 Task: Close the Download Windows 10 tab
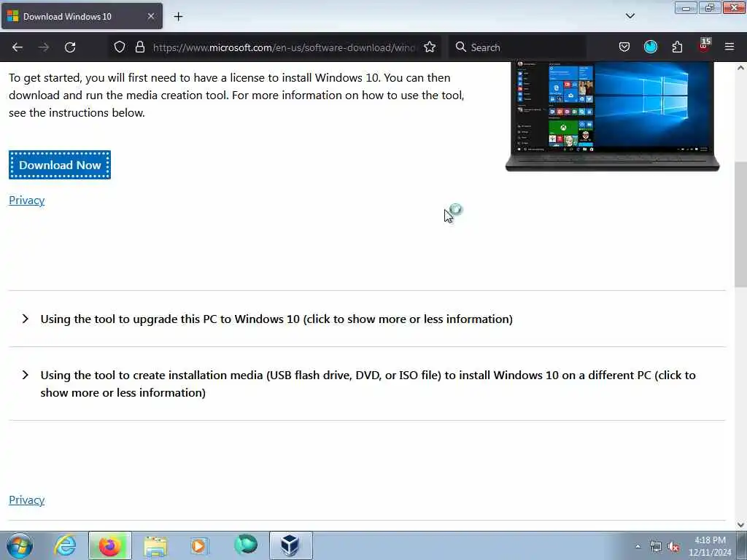pyautogui.click(x=150, y=16)
